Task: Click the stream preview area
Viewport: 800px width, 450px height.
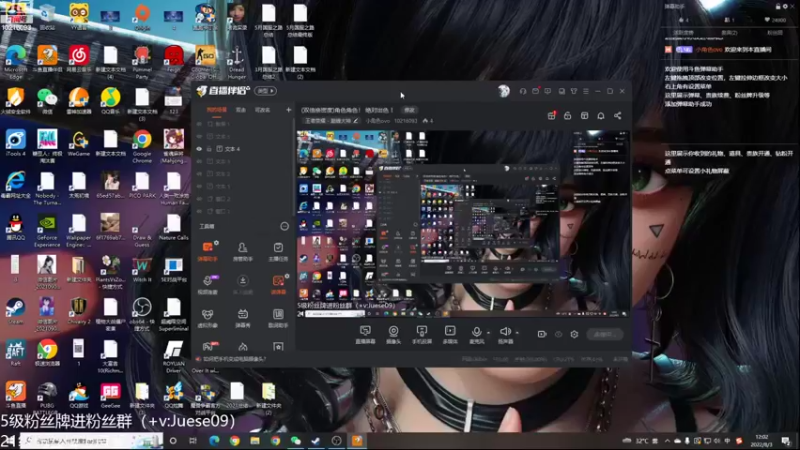Action: [462, 224]
